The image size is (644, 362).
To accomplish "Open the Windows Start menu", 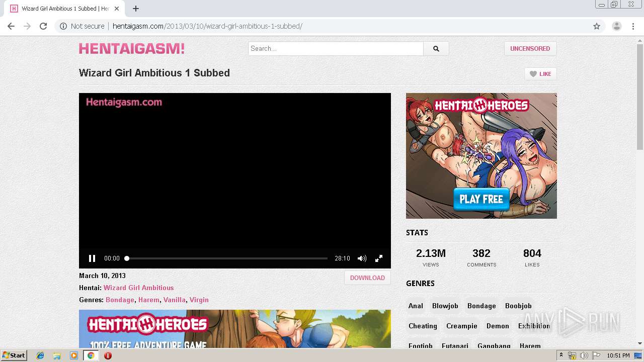I will [14, 355].
